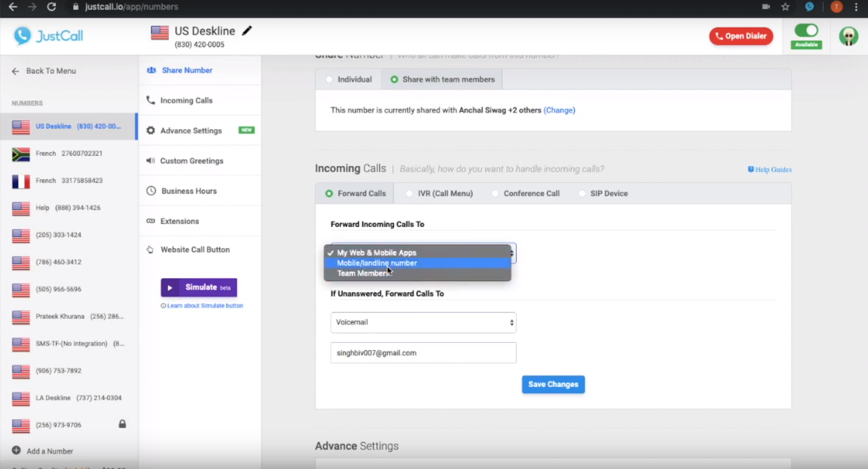Open Advance Settings in the side menu

(x=191, y=131)
